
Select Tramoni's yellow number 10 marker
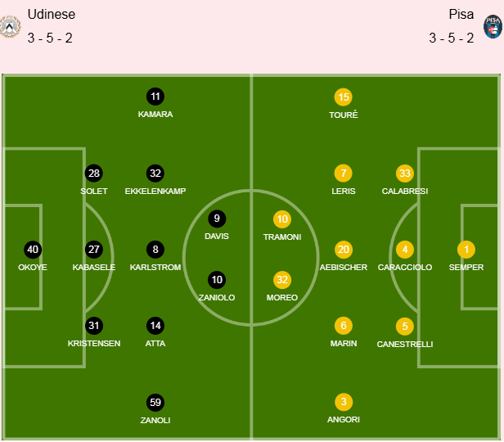pos(282,219)
